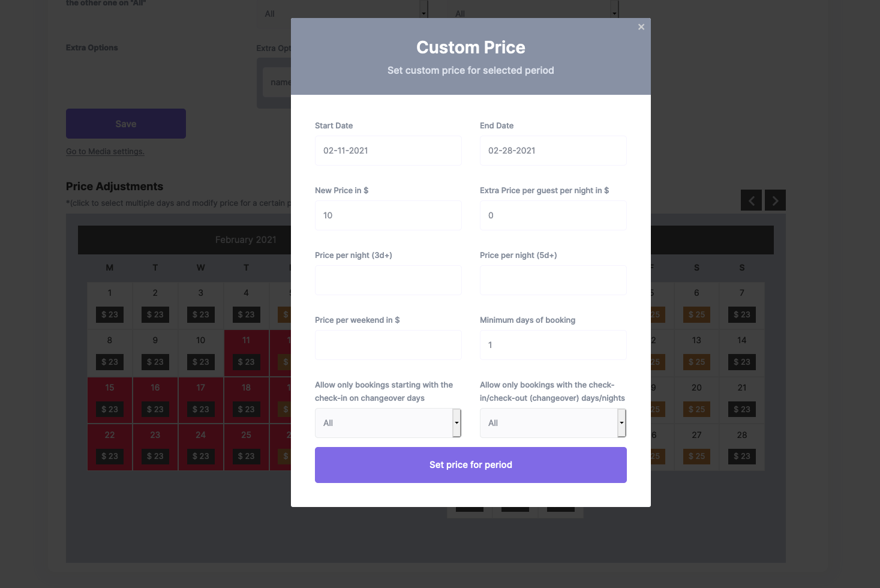This screenshot has height=588, width=880.
Task: Click Set price for period button
Action: point(471,465)
